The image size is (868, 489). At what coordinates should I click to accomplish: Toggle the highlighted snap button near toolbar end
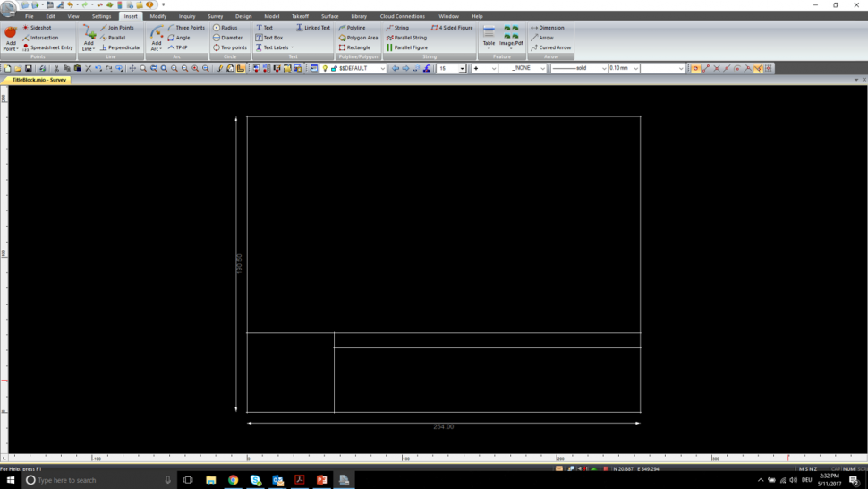click(x=758, y=68)
